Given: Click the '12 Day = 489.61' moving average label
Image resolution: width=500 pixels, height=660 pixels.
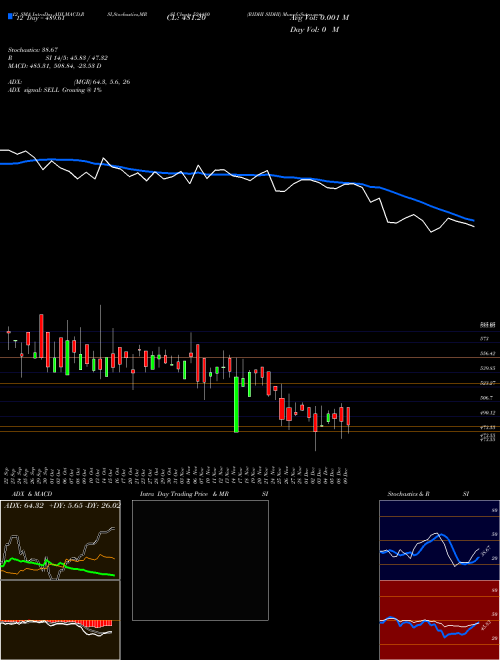Looking at the screenshot, I should [40, 18].
